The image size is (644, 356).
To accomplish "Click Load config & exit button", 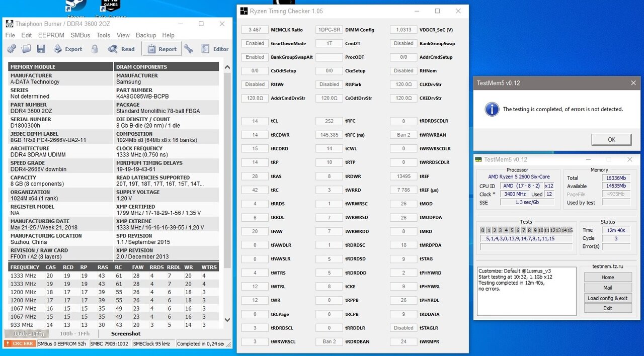I will [x=608, y=298].
